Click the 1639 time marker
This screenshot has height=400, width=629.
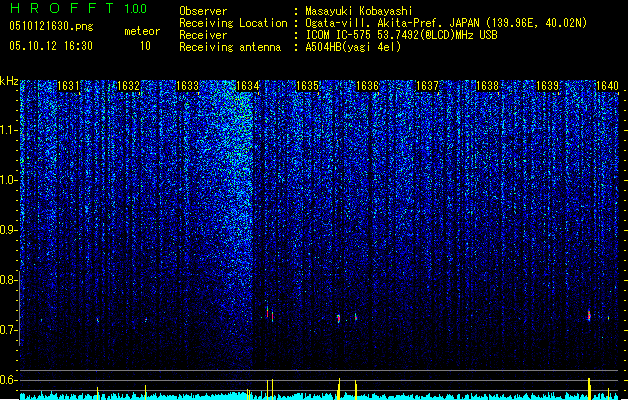(x=548, y=86)
